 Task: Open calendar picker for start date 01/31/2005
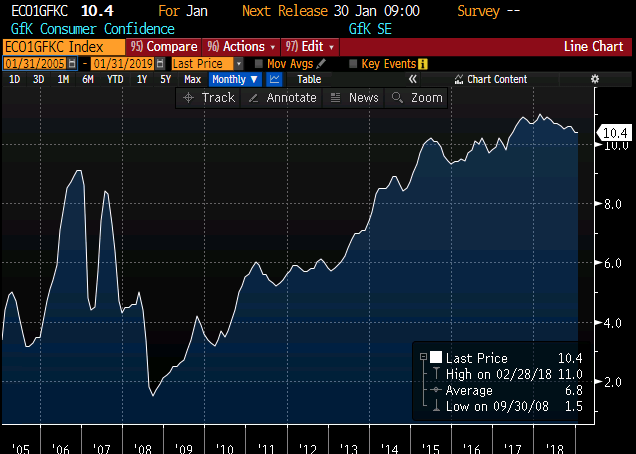click(72, 64)
